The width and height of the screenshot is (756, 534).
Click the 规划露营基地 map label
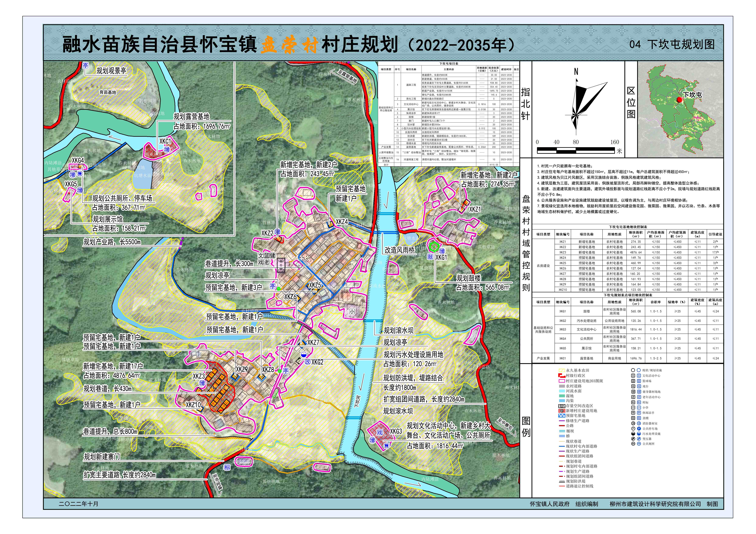coord(191,117)
